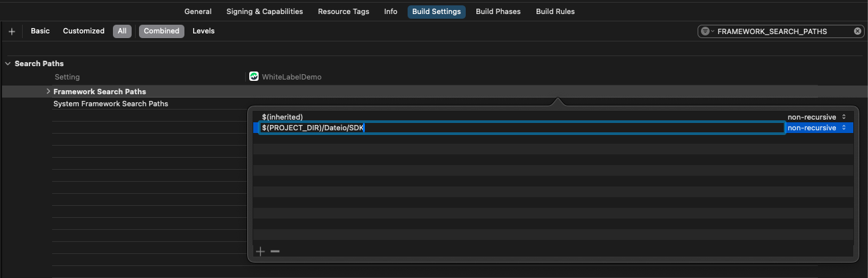868x278 pixels.
Task: Change recursion for the Dateio/SDK path
Action: [x=817, y=128]
